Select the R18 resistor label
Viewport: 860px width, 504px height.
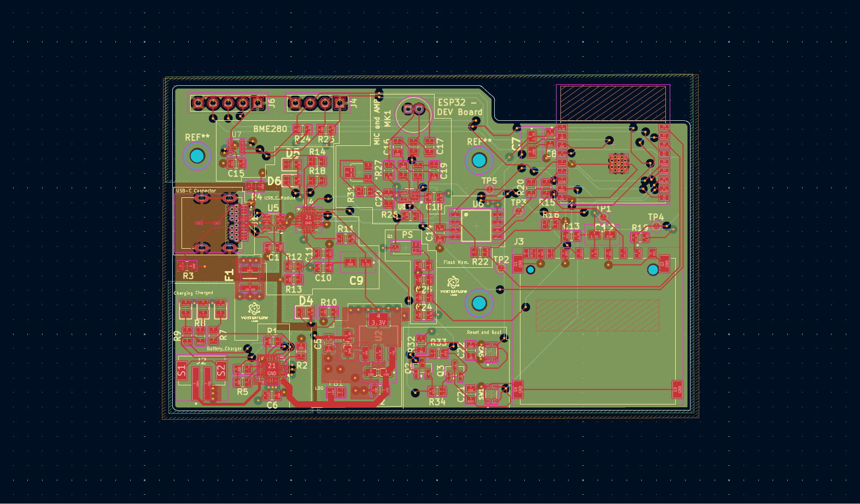coord(318,171)
